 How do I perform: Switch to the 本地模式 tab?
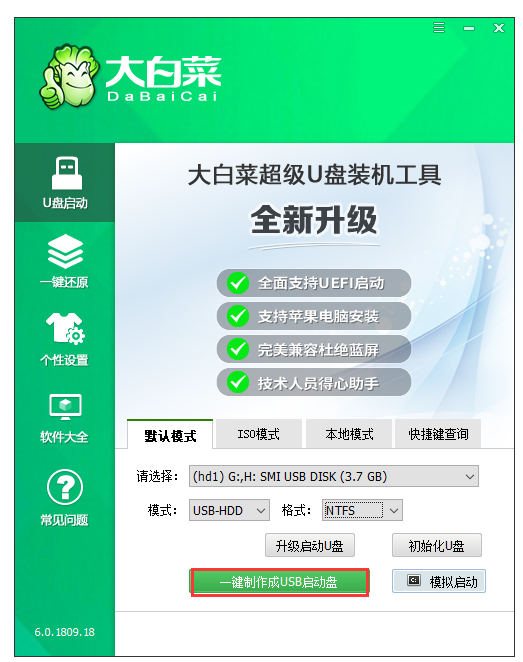[x=349, y=434]
